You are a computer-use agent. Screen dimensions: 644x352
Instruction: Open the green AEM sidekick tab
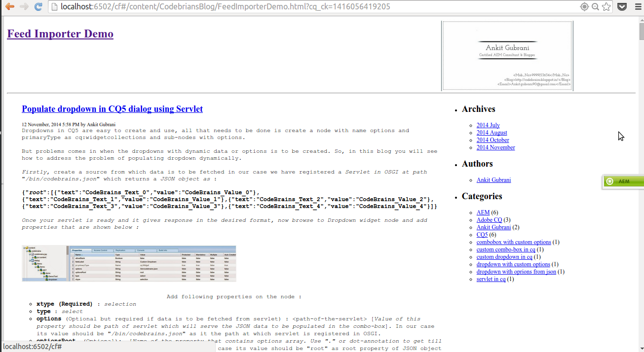(623, 181)
